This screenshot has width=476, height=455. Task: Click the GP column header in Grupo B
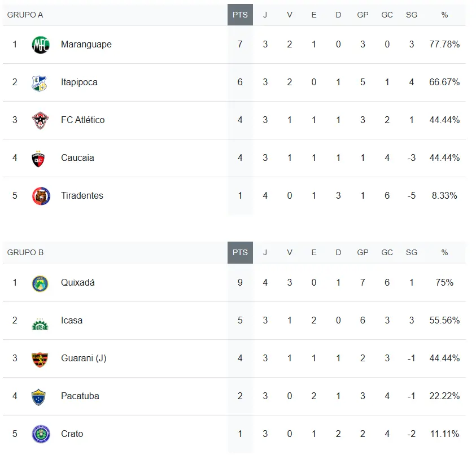363,252
